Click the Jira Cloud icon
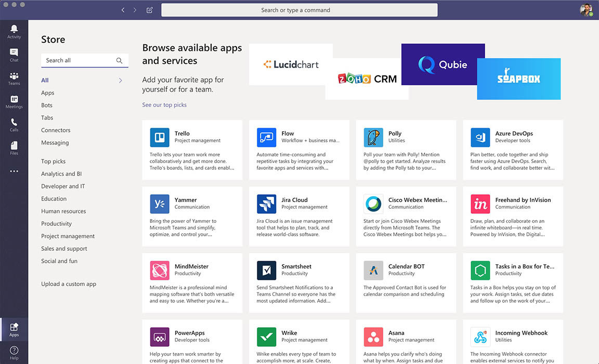The width and height of the screenshot is (599, 364). click(x=267, y=204)
